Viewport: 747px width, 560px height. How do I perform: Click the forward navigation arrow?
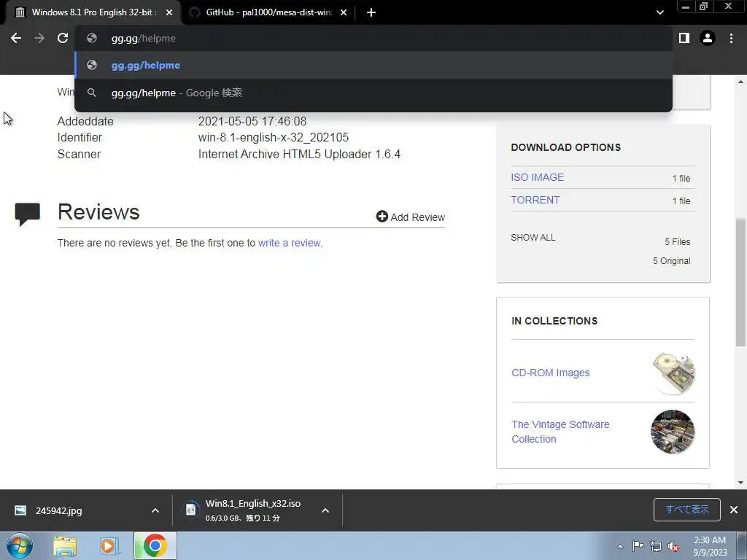pyautogui.click(x=39, y=38)
